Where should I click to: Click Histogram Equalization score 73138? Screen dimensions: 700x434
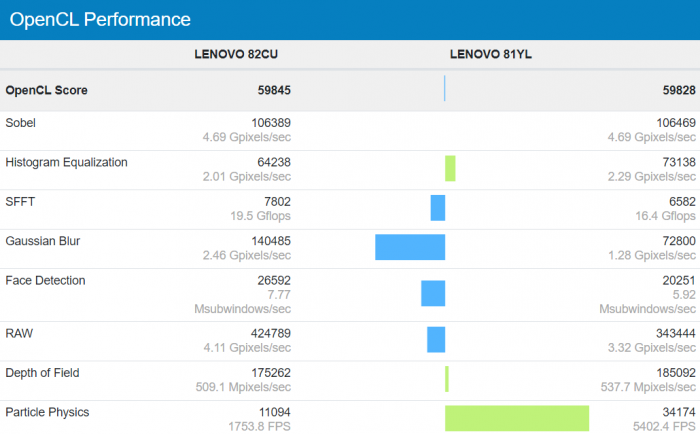[679, 162]
